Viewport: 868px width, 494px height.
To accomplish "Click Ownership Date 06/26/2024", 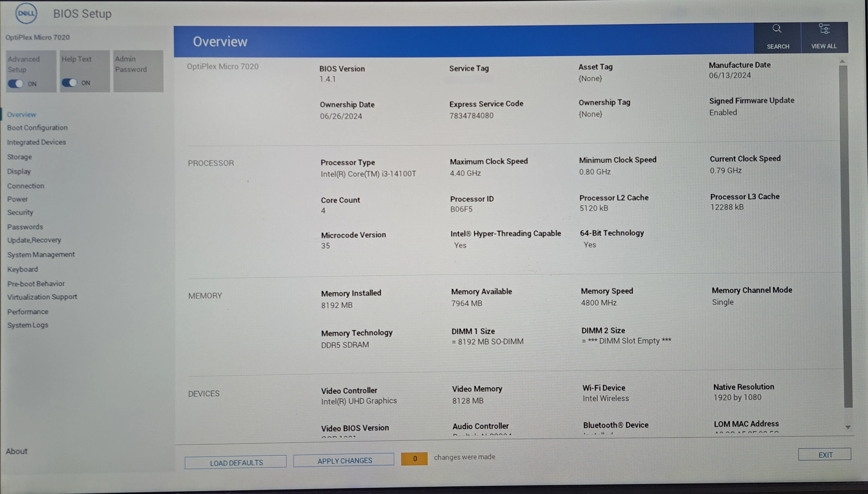I will pos(341,116).
